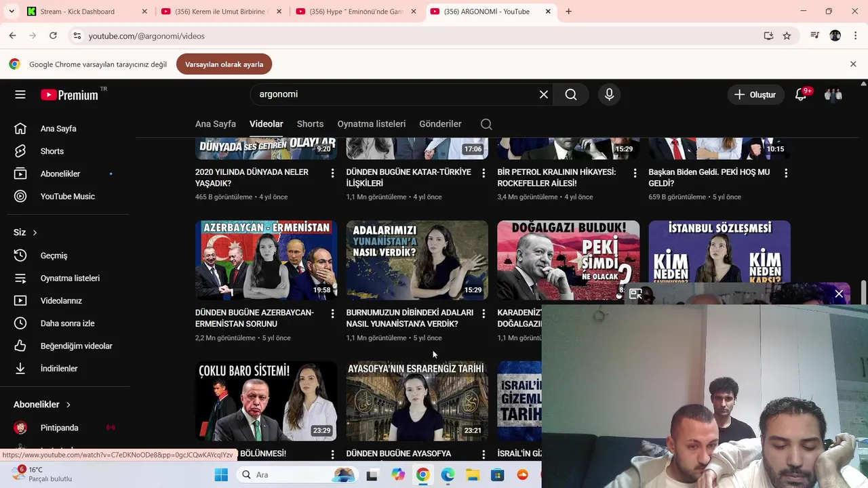Open Beğendiğim videolar list
868x488 pixels.
[65, 346]
